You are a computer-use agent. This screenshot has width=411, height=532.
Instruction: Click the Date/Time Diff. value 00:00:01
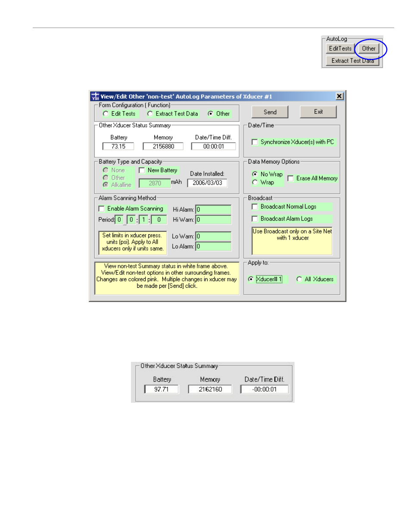(x=214, y=146)
